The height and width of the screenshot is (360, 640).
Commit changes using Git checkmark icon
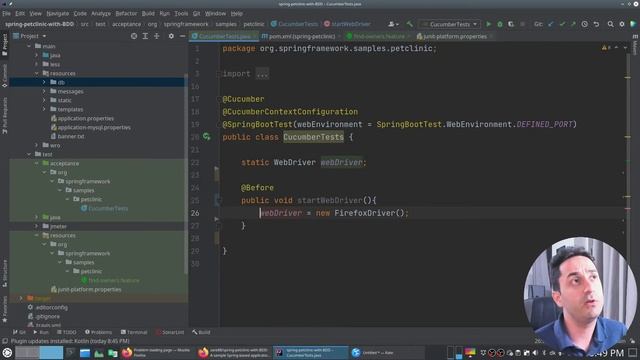[x=562, y=24]
